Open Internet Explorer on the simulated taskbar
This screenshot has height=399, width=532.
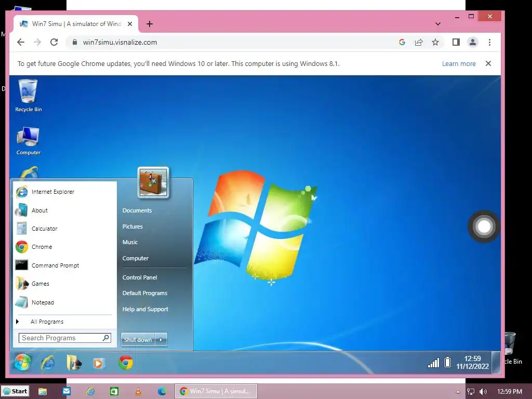(48, 363)
